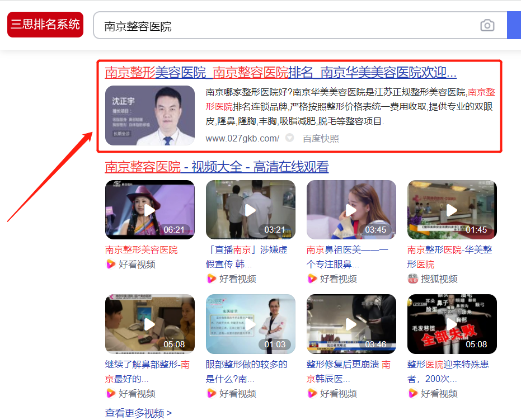Viewport: 521px width, 420px height.
Task: Play the 06:21 video thumbnail
Action: 150,210
